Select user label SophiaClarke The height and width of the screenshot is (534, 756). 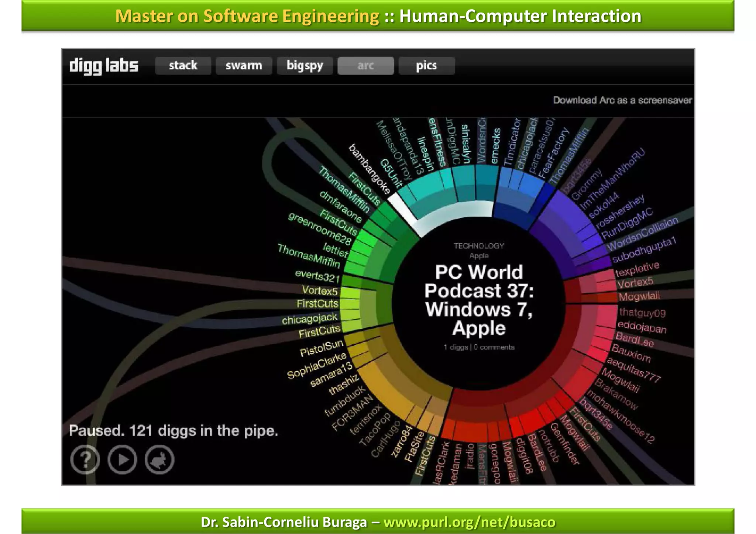[x=317, y=365]
